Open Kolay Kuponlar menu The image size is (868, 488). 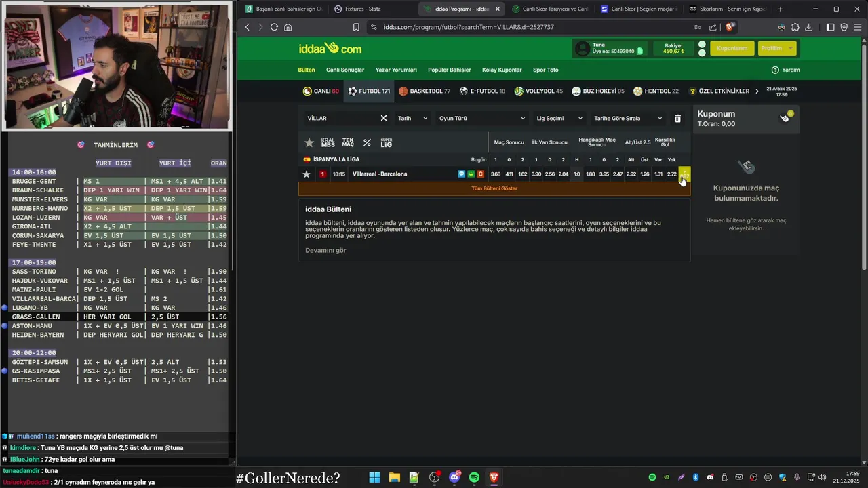tap(502, 70)
